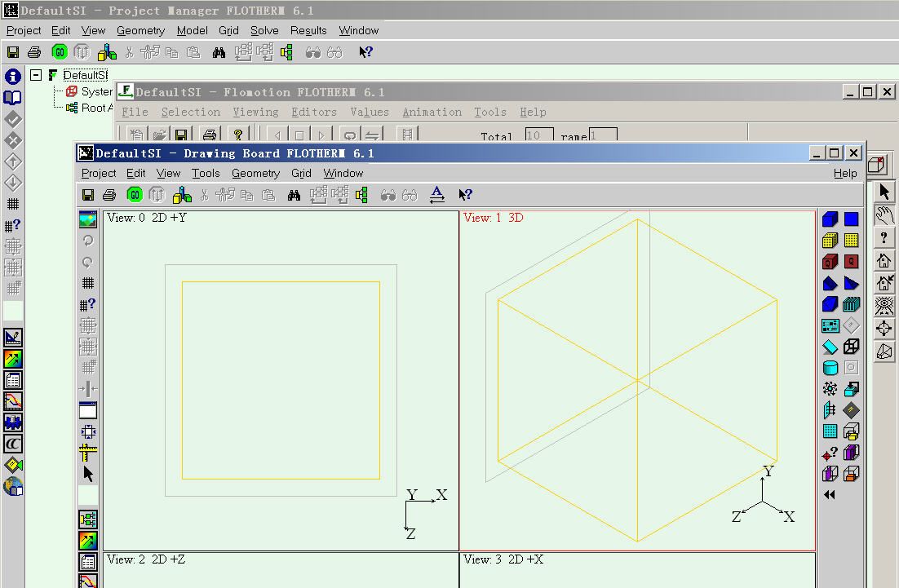Viewport: 899px width, 588px height.
Task: Click the house with arrow icon
Action: coord(884,282)
